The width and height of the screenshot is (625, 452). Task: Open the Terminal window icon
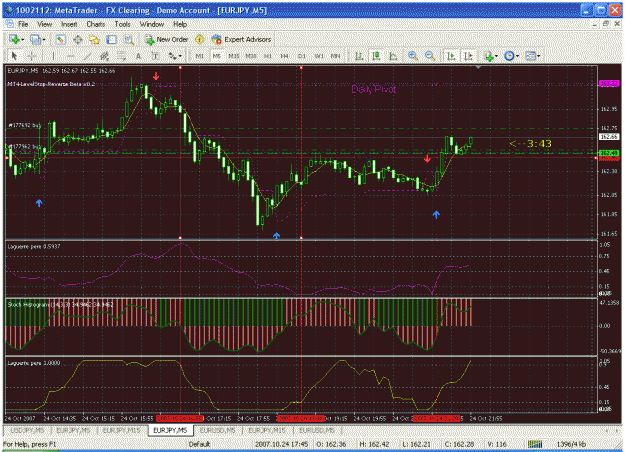[x=111, y=39]
